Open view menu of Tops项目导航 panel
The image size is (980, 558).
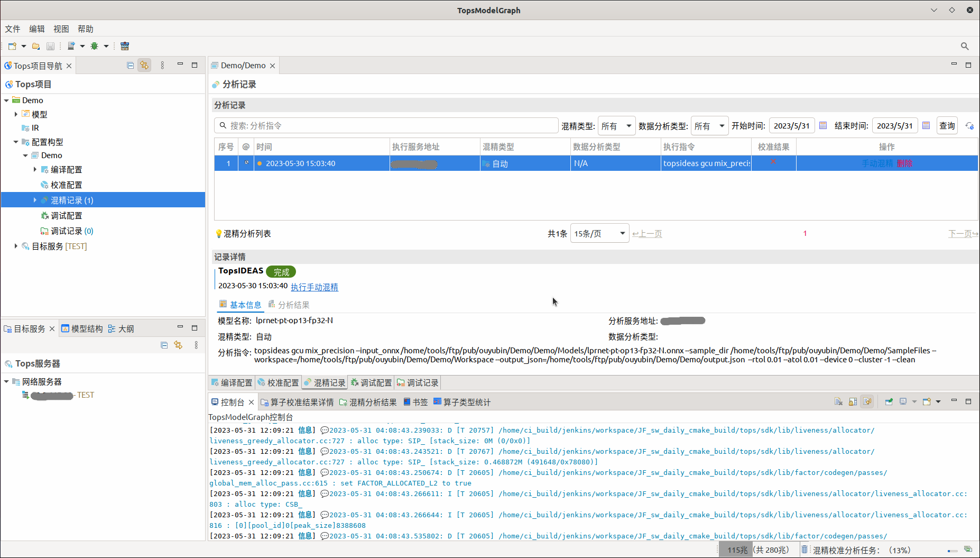pyautogui.click(x=162, y=65)
